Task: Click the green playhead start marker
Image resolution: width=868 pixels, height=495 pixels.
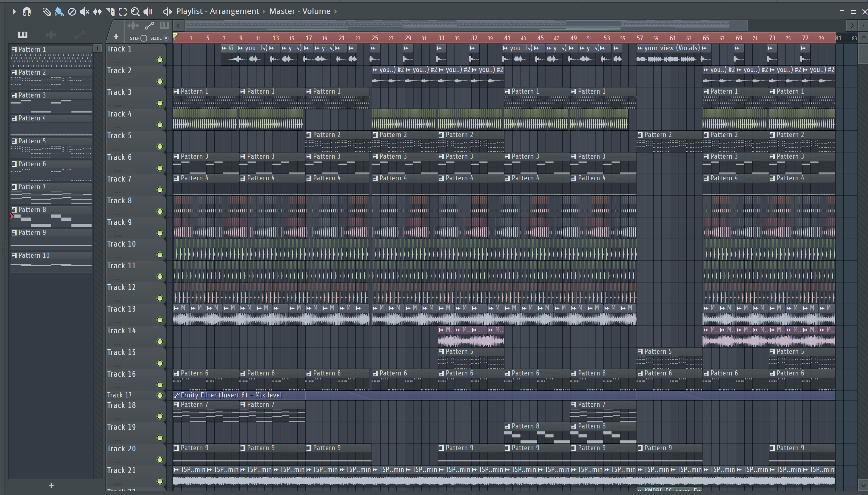Action: coord(175,36)
